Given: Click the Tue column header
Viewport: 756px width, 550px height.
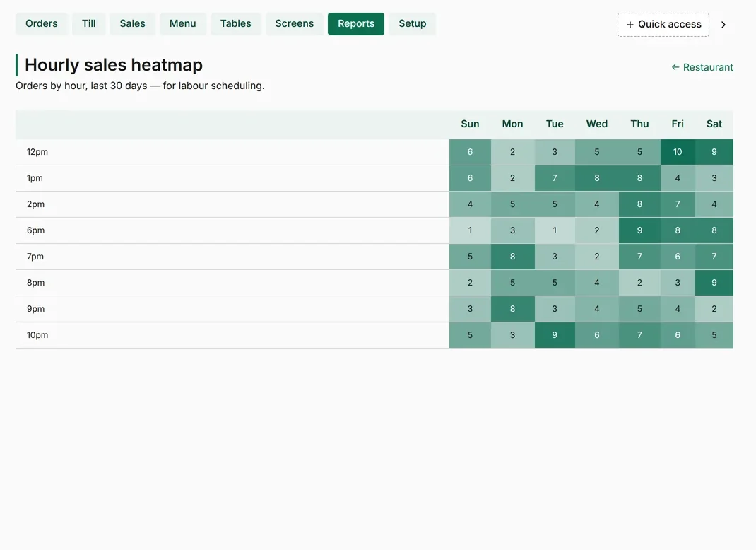Looking at the screenshot, I should click(x=555, y=124).
